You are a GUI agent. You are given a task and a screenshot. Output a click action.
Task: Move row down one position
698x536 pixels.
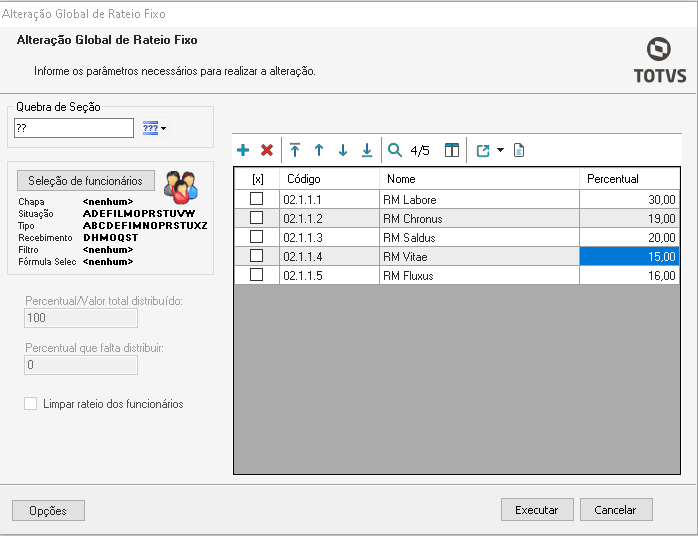(343, 150)
